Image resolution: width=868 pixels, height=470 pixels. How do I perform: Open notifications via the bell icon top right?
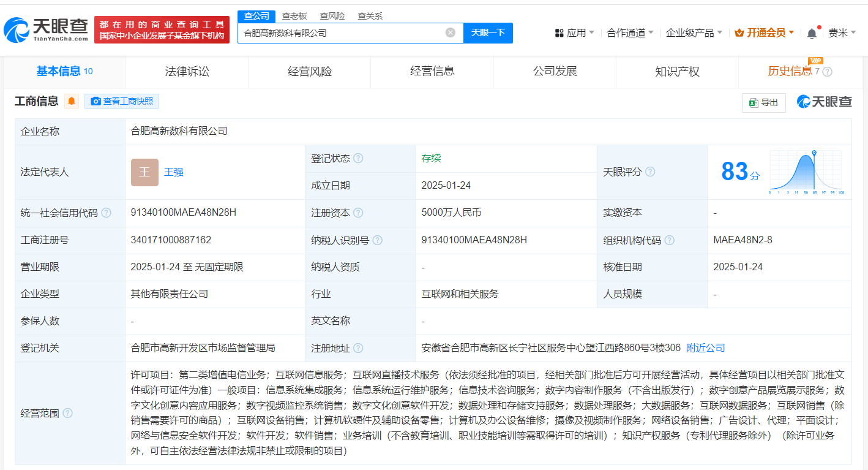click(812, 32)
